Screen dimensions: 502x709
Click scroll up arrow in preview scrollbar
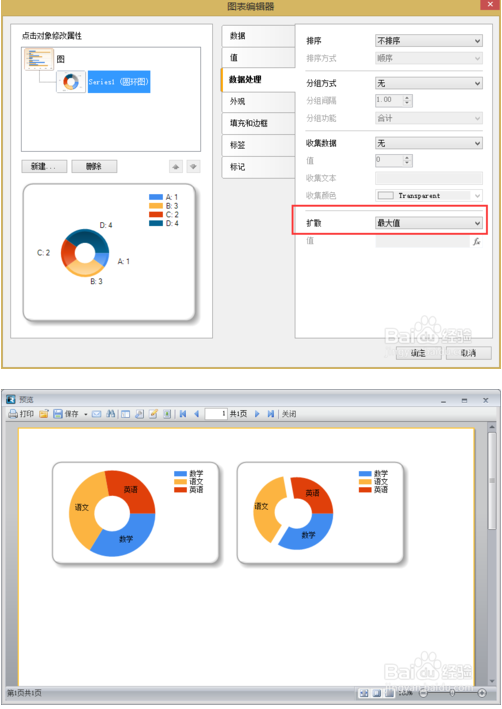(x=492, y=426)
